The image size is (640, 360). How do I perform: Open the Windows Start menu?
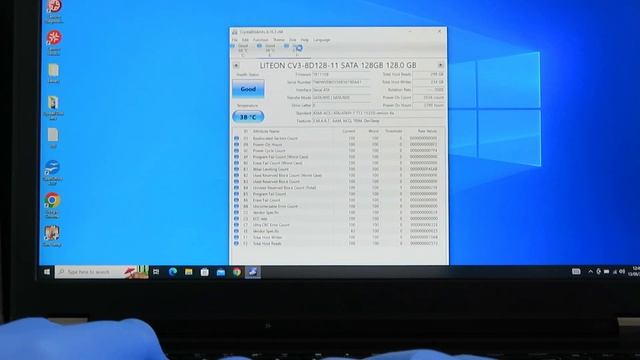(x=47, y=272)
